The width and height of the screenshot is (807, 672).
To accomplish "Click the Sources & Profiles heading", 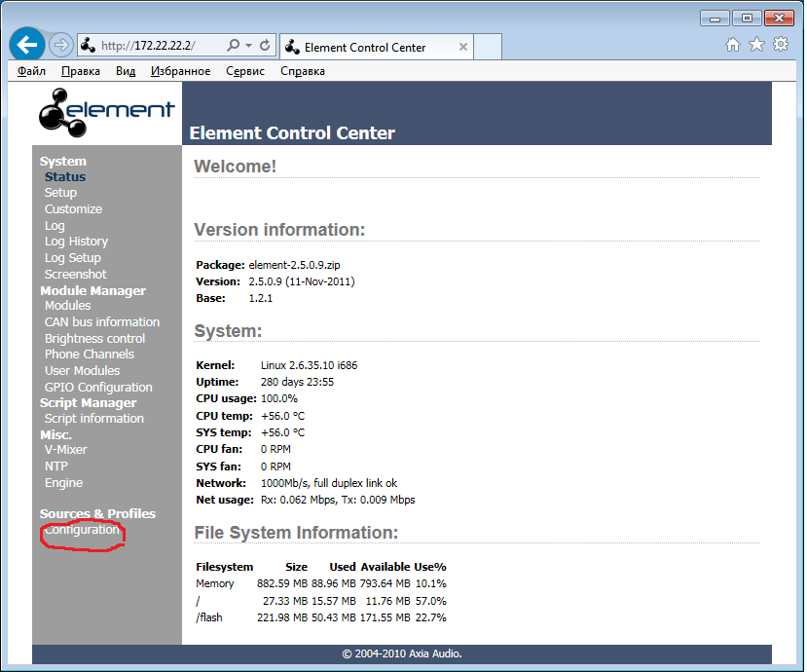I will point(97,513).
